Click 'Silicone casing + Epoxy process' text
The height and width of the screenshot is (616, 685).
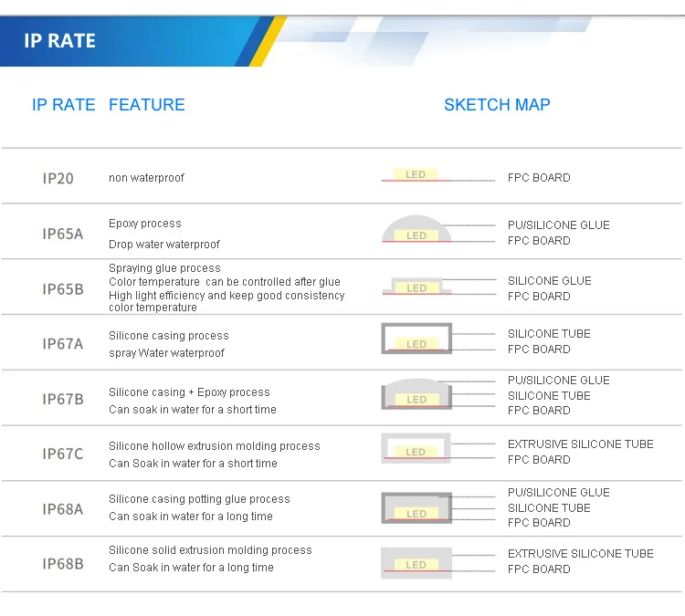tap(189, 392)
